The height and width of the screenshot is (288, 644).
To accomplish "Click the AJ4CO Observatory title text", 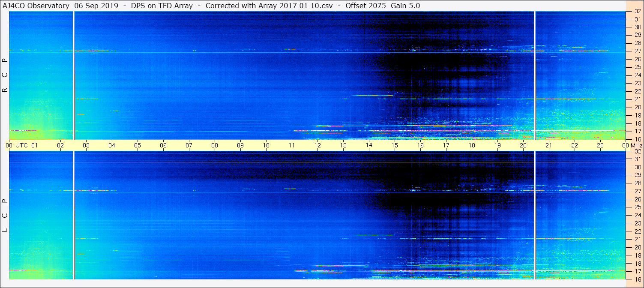I will click(36, 6).
